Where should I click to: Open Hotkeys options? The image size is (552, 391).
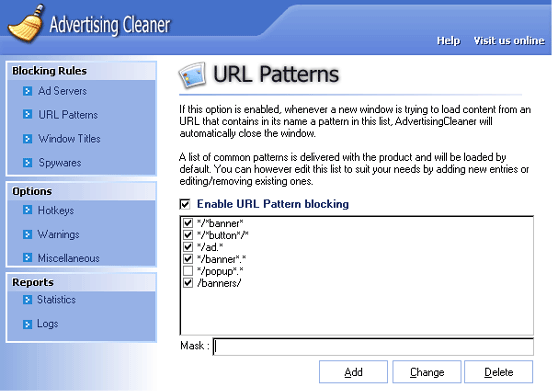(x=56, y=210)
